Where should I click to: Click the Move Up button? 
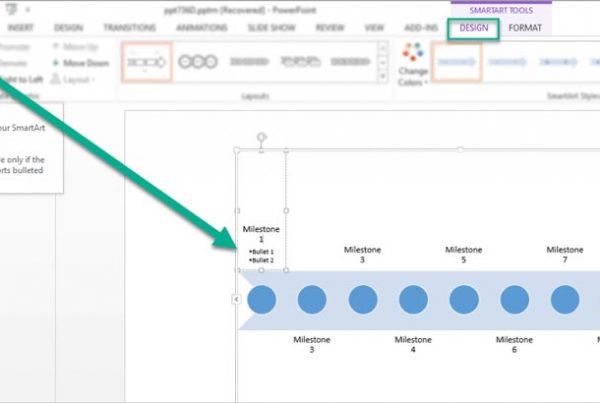coord(81,47)
